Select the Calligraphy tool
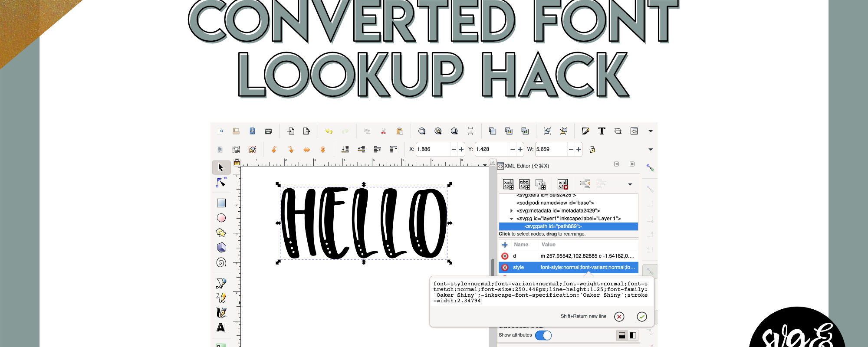 click(221, 312)
